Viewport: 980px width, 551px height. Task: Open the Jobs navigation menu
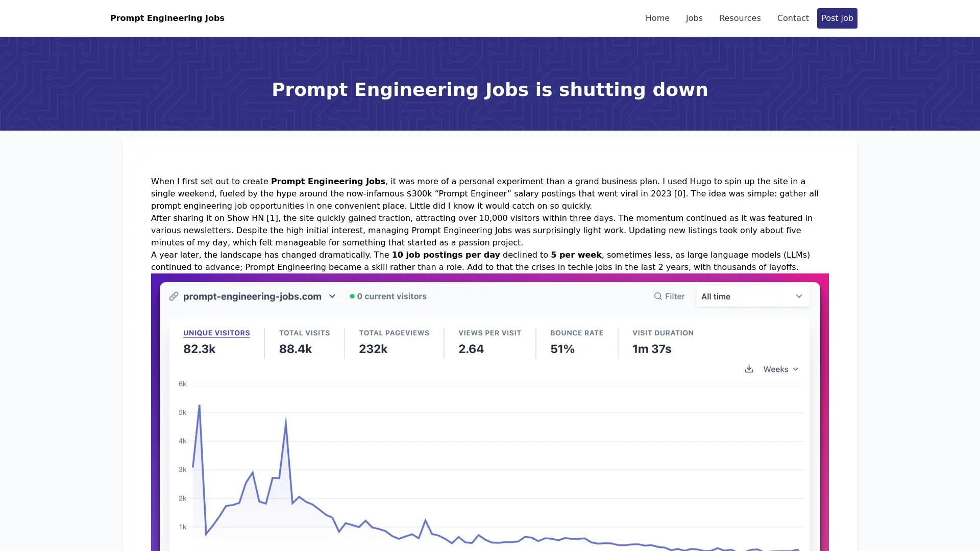coord(694,18)
